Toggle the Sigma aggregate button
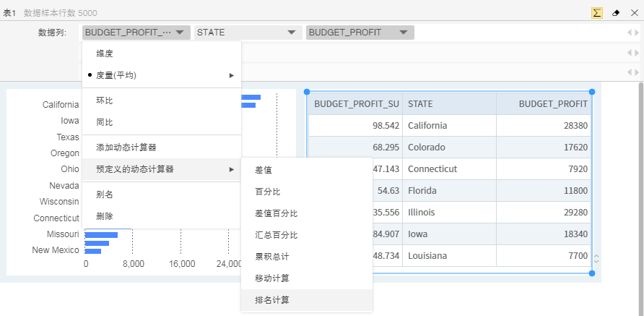 tap(597, 12)
